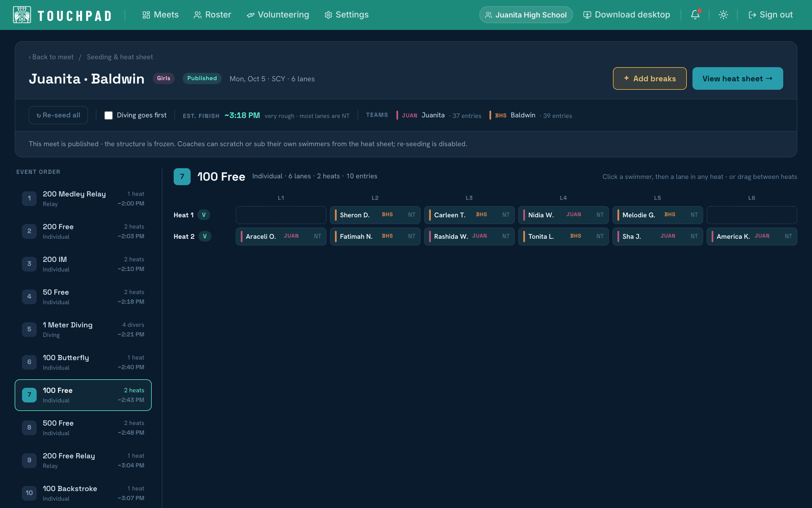Viewport: 812px width, 508px height.
Task: Select event 10 100 Backstroke
Action: pyautogui.click(x=83, y=493)
